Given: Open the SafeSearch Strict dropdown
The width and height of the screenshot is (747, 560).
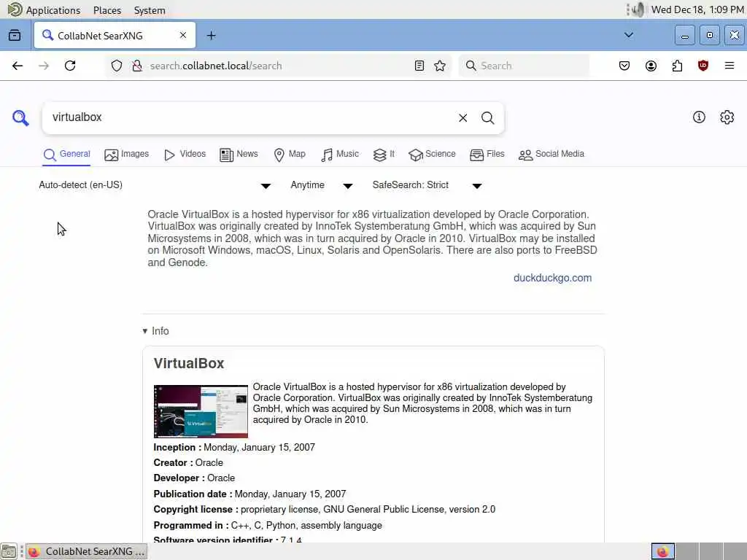Looking at the screenshot, I should [427, 185].
